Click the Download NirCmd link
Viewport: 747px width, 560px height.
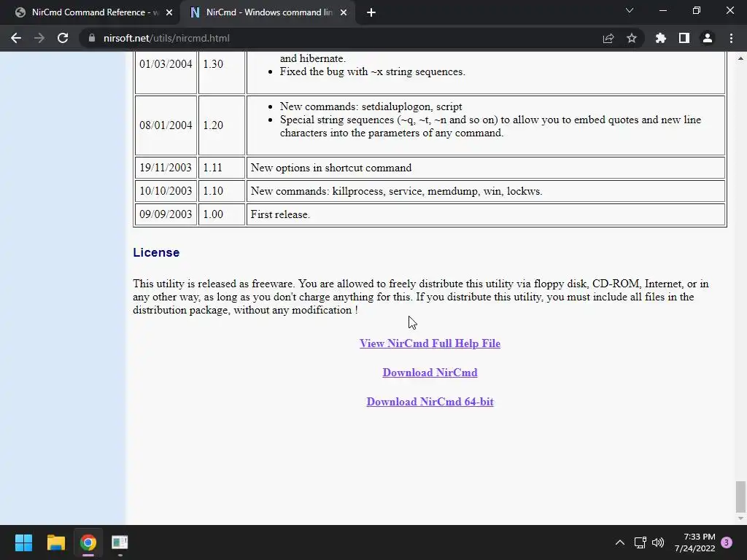pyautogui.click(x=430, y=373)
